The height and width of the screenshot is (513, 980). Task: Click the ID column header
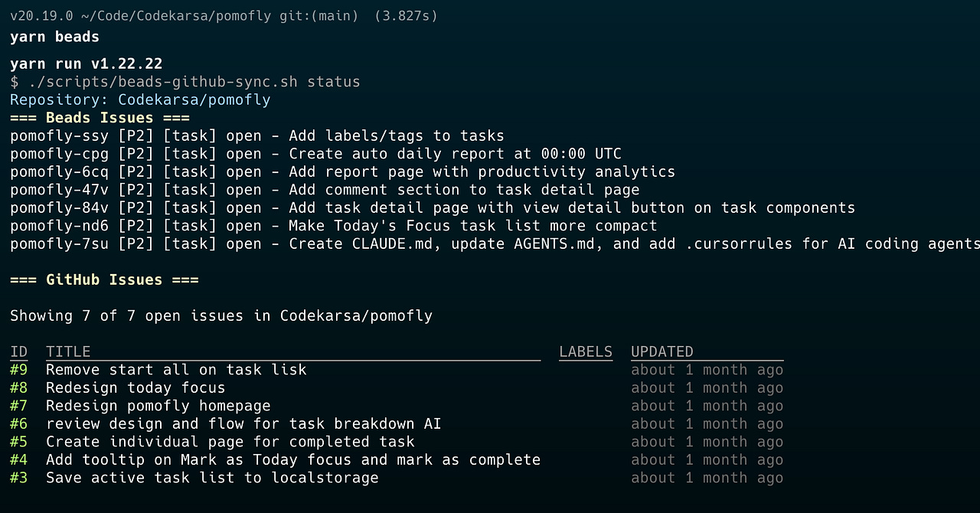click(18, 352)
